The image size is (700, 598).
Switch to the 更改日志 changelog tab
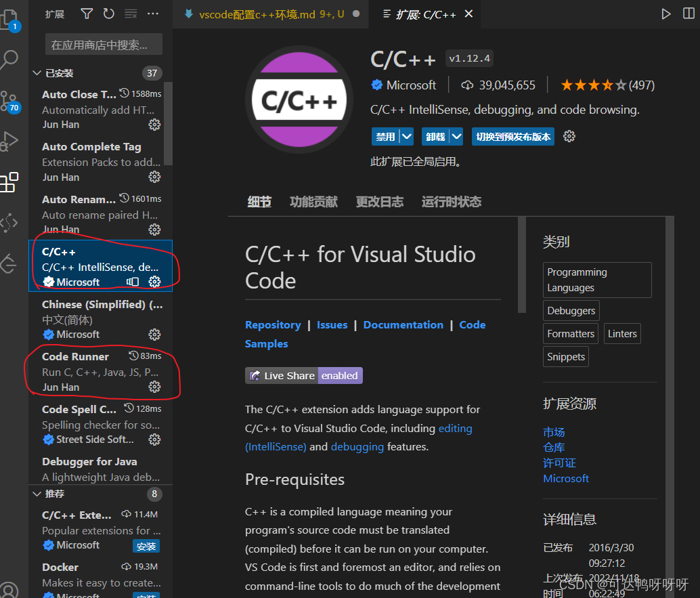tap(380, 202)
